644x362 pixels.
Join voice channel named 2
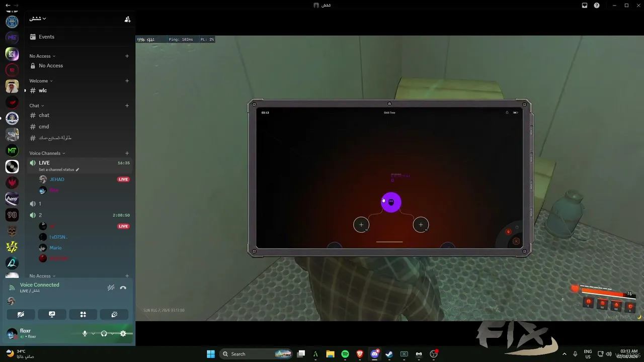click(x=79, y=215)
